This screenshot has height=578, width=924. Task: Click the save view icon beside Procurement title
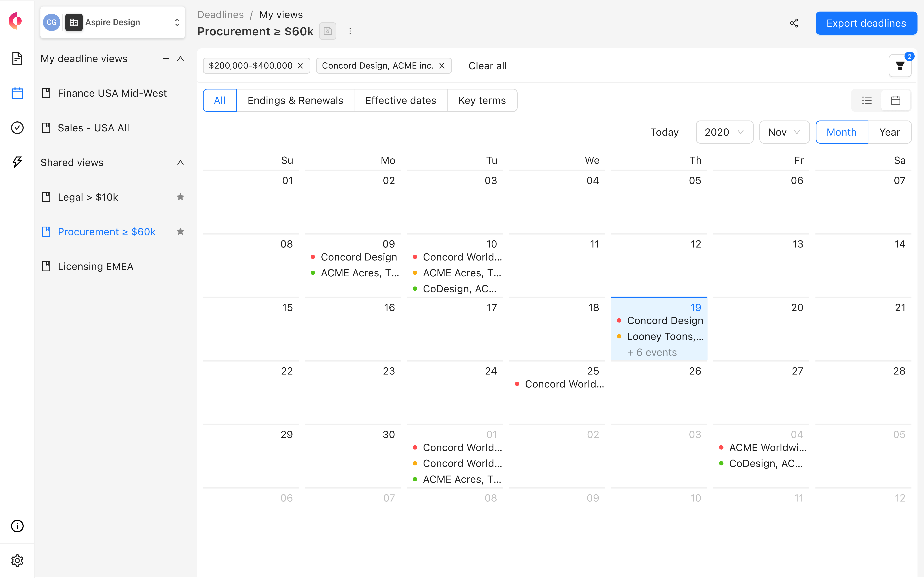pyautogui.click(x=327, y=31)
